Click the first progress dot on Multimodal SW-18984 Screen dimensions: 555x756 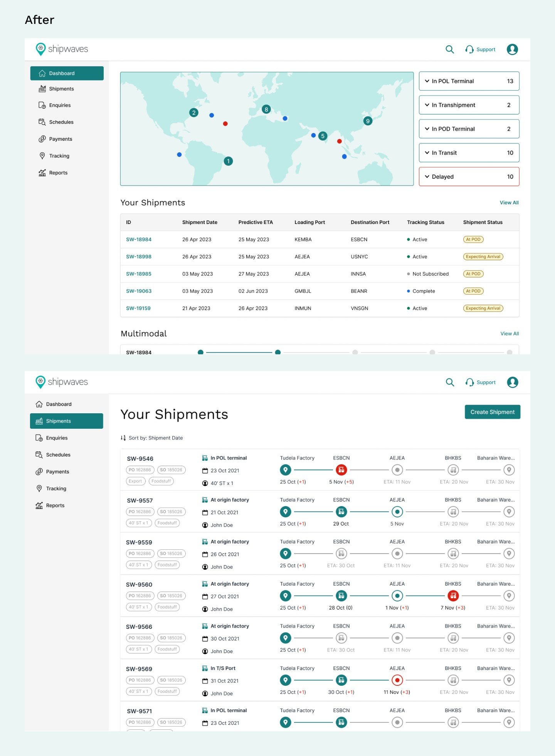coord(200,352)
